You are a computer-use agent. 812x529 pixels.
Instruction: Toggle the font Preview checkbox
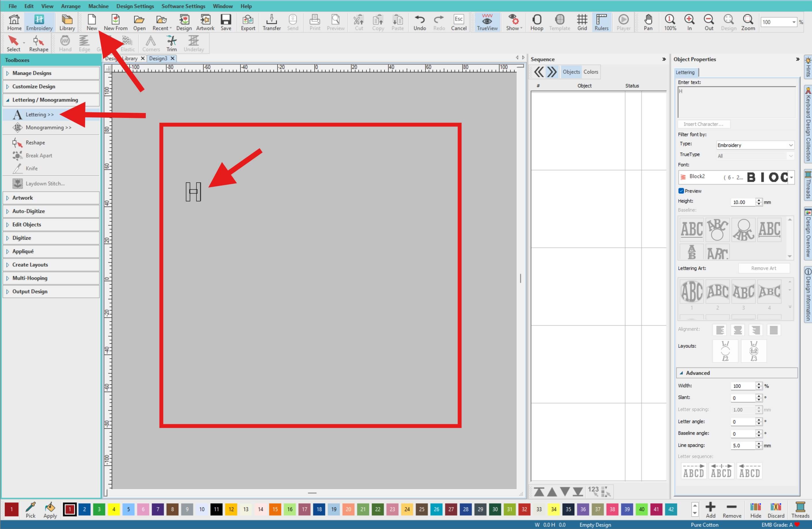(681, 191)
